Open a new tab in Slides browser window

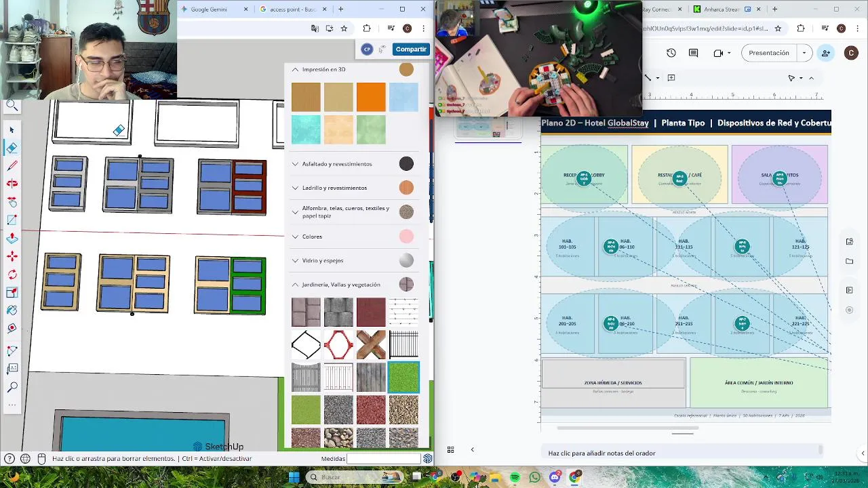tap(774, 9)
